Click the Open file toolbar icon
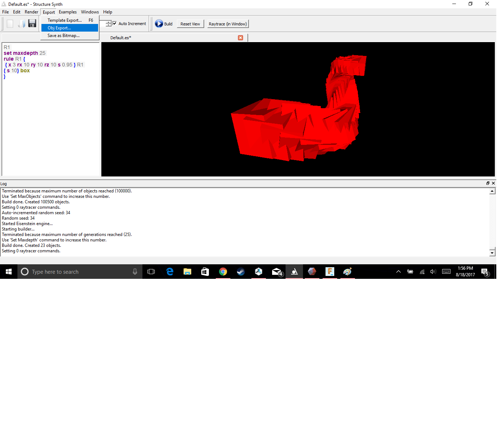Image resolution: width=497 pixels, height=448 pixels. [x=22, y=24]
